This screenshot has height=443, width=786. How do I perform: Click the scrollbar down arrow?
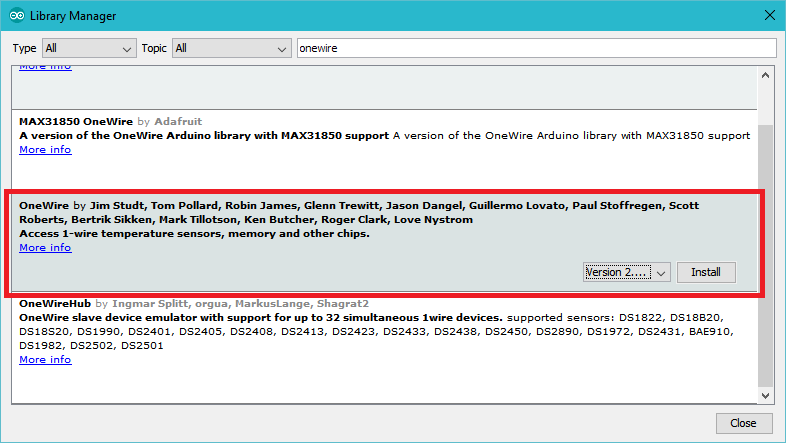click(x=765, y=395)
